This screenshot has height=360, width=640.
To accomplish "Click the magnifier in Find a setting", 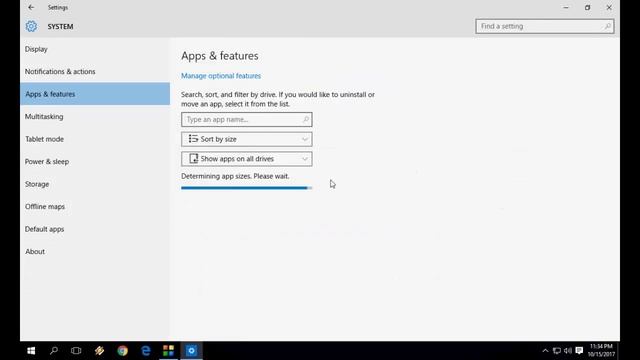I will pyautogui.click(x=607, y=26).
